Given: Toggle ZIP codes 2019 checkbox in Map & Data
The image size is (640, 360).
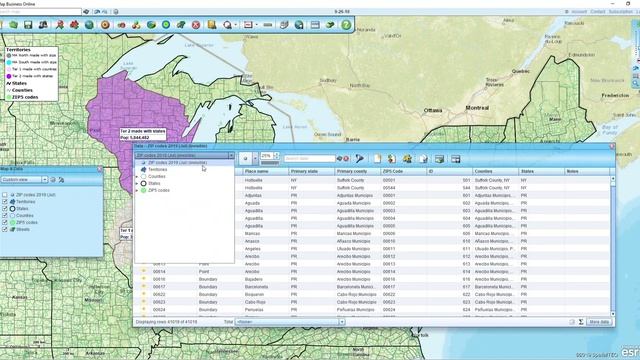Looking at the screenshot, I should click(4, 195).
